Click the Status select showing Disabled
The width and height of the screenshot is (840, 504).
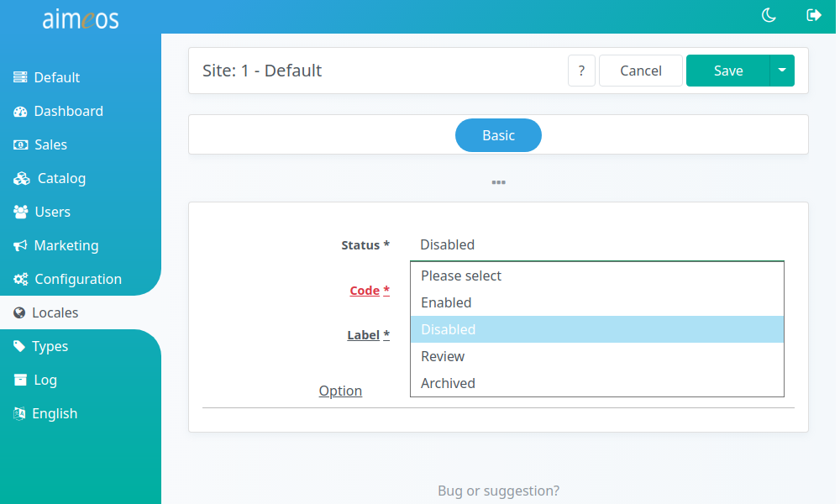[x=596, y=244]
